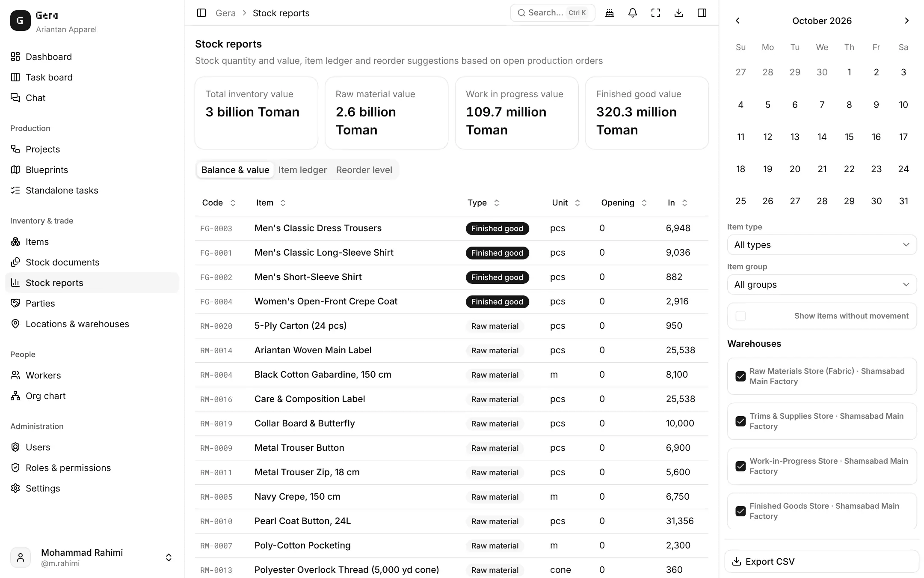Sort table by In column

[678, 203]
